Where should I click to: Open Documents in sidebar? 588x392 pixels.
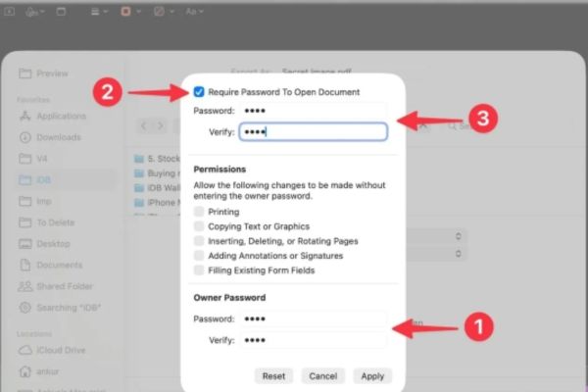click(x=51, y=266)
